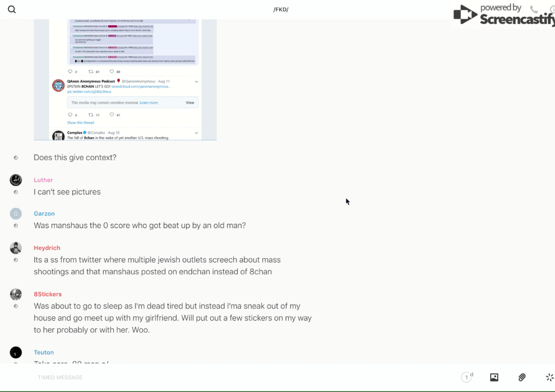Attach a picture using the image icon
The image size is (555, 392).
pyautogui.click(x=494, y=377)
